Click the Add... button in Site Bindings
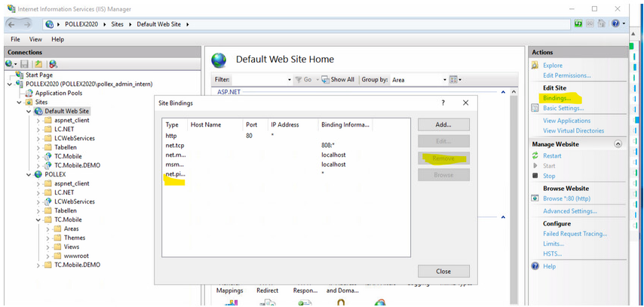Viewport: 644px width, 307px height. (443, 124)
